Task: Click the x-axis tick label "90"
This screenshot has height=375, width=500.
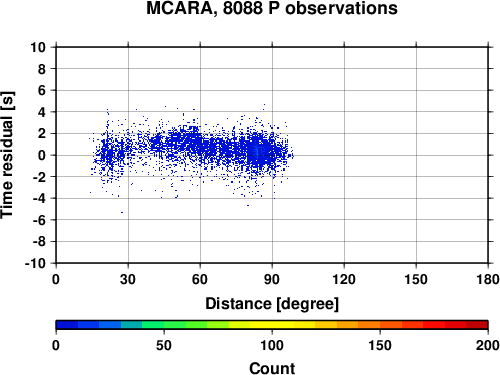Action: tap(272, 279)
